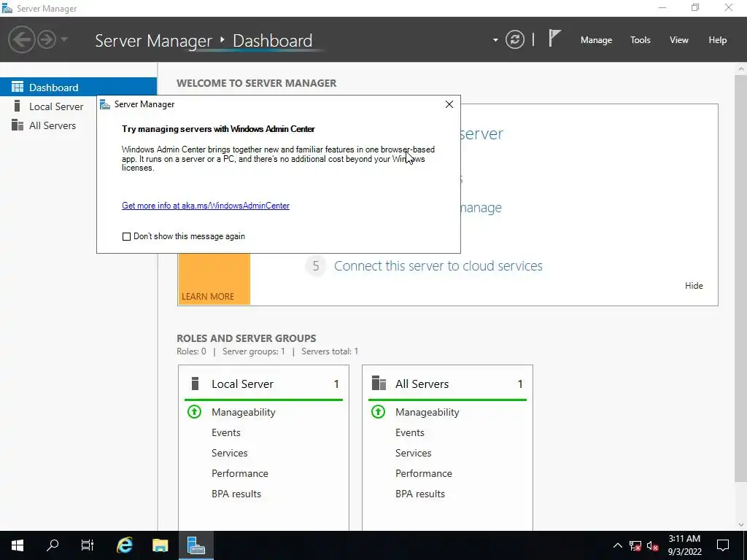Click the All Servers sidebar icon
The width and height of the screenshot is (747, 560).
click(x=18, y=125)
